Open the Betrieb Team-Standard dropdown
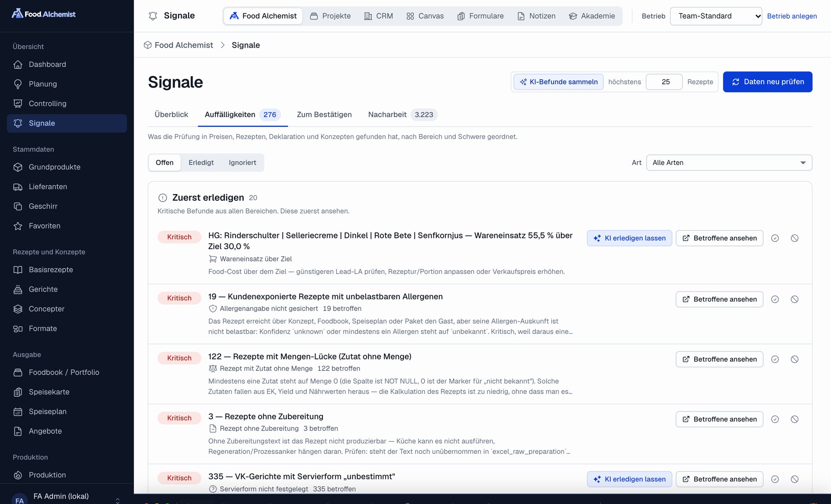 [x=716, y=16]
